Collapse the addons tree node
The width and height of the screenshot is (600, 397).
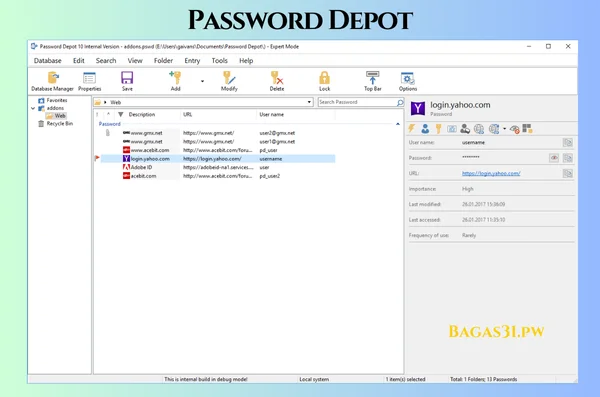(33, 108)
